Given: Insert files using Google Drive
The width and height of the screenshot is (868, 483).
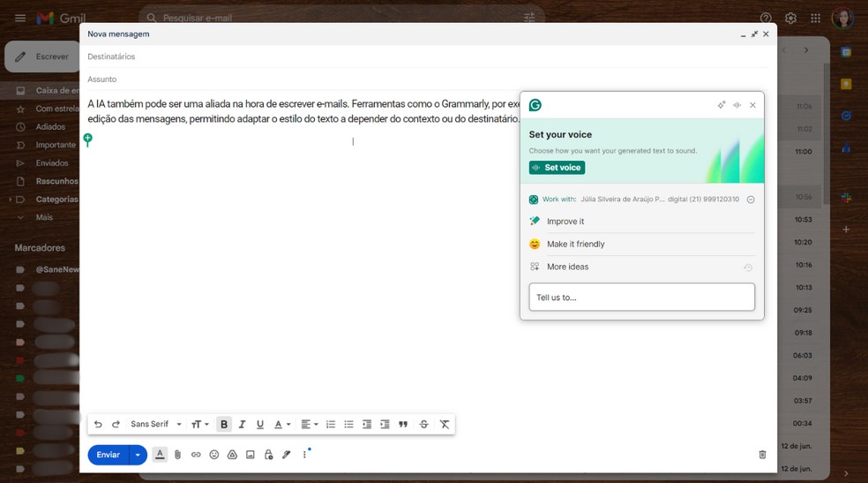Looking at the screenshot, I should (233, 455).
